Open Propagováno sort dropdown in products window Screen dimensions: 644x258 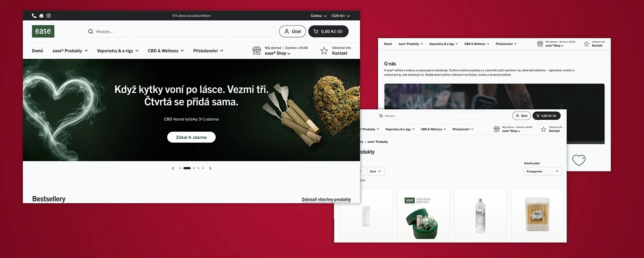click(x=543, y=171)
